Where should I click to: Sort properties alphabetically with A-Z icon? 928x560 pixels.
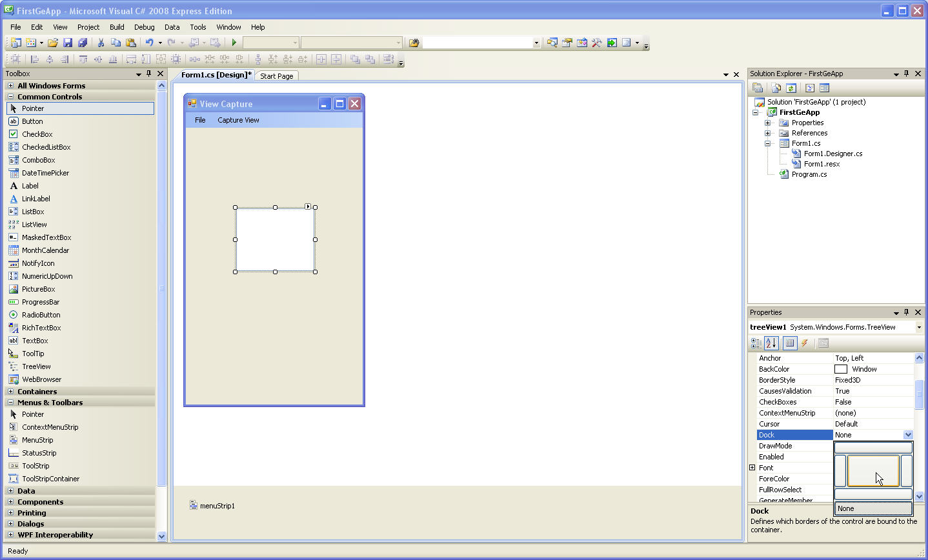(x=772, y=343)
